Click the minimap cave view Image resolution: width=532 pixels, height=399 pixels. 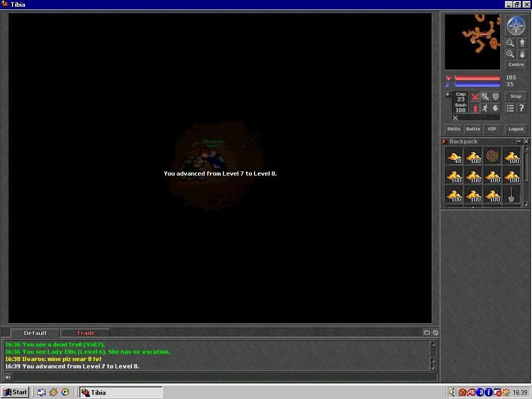(x=472, y=42)
